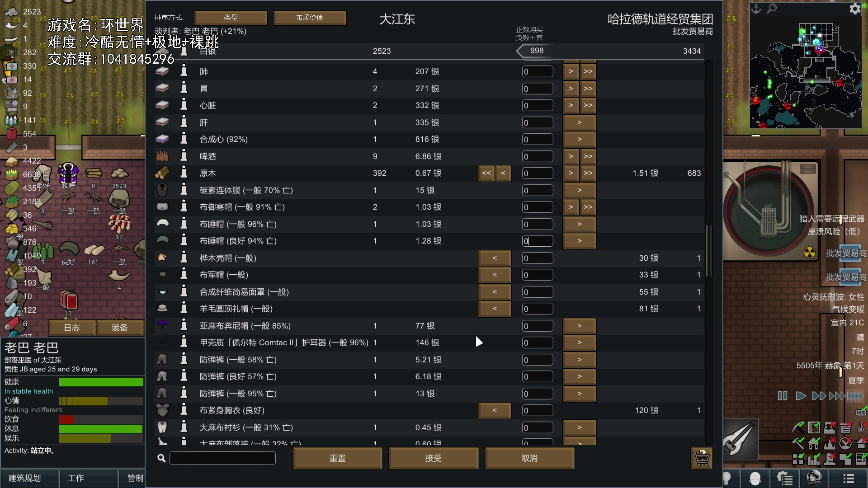Click the anchor icon above the minimap

click(756, 9)
